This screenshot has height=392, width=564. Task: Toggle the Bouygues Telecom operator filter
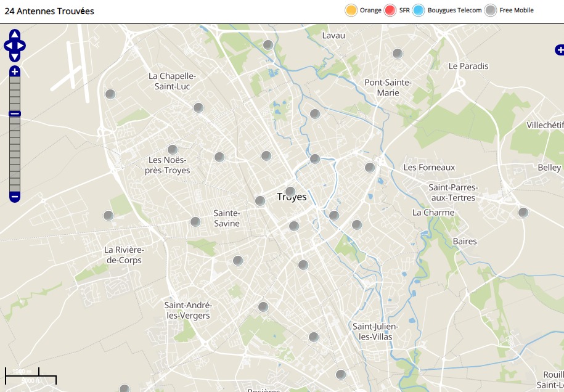419,10
